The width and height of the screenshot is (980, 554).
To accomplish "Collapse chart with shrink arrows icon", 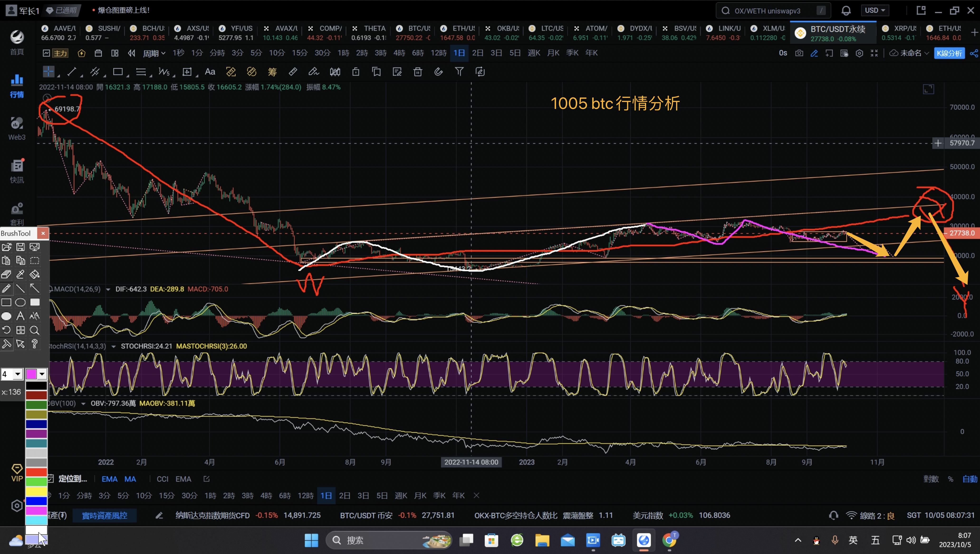I will pos(874,53).
